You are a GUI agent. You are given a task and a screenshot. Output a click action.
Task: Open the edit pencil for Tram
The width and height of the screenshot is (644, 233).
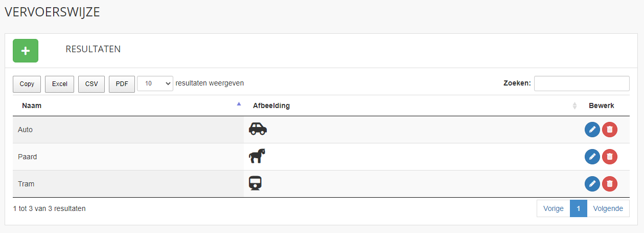592,184
